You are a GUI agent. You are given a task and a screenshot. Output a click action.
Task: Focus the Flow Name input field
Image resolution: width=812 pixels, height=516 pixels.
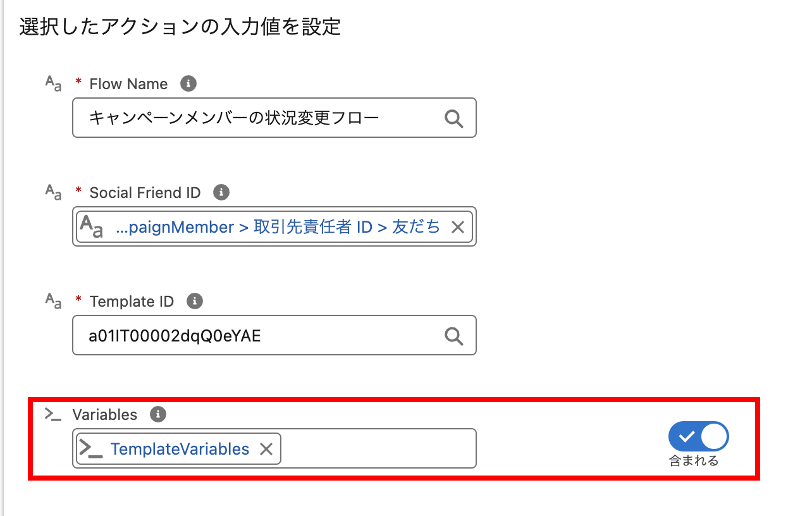253,118
